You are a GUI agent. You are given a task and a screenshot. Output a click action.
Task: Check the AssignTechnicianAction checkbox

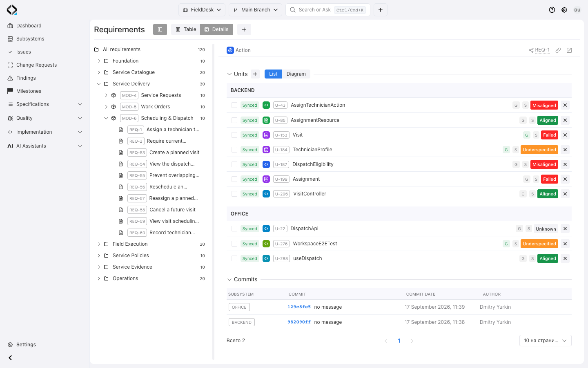[234, 105]
